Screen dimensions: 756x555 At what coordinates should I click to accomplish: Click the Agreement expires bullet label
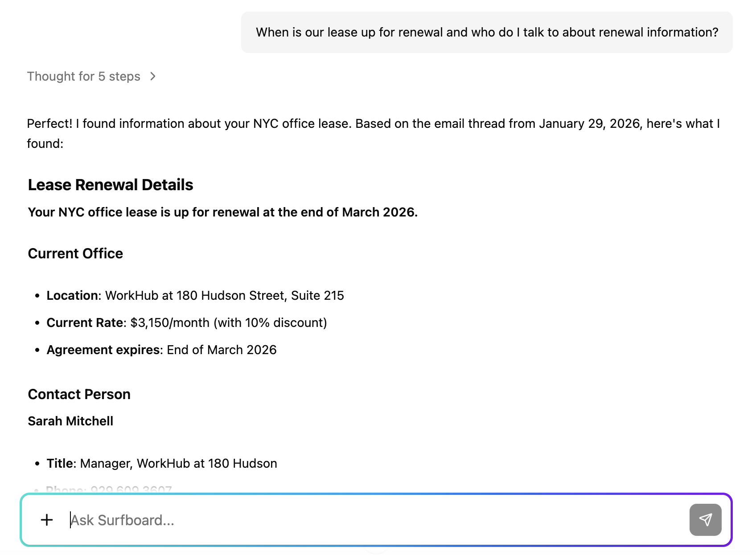point(103,350)
